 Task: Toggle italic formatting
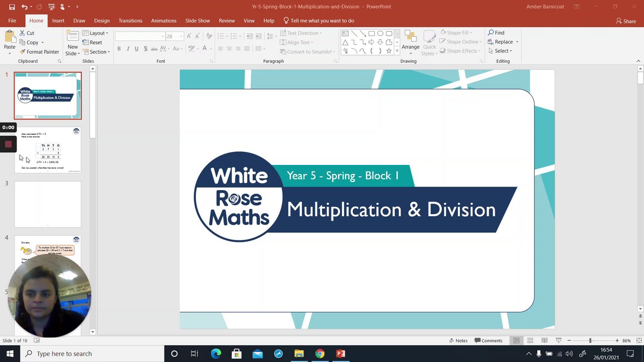(x=128, y=49)
